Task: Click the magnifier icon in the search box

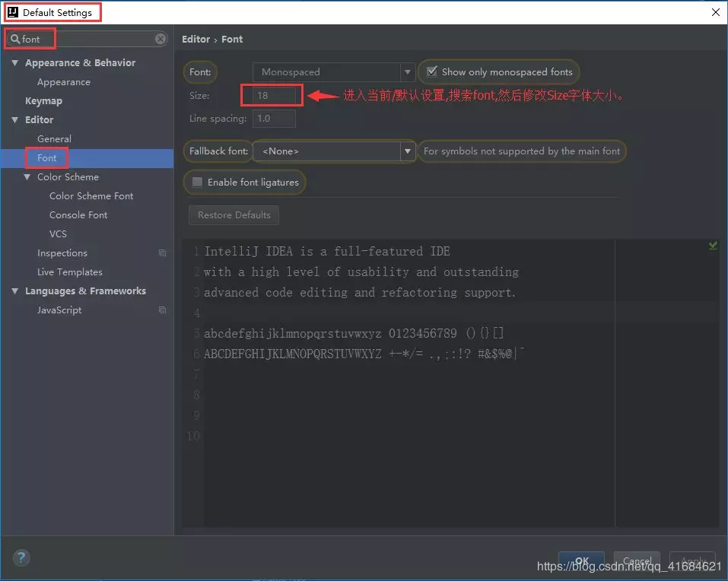Action: 15,39
